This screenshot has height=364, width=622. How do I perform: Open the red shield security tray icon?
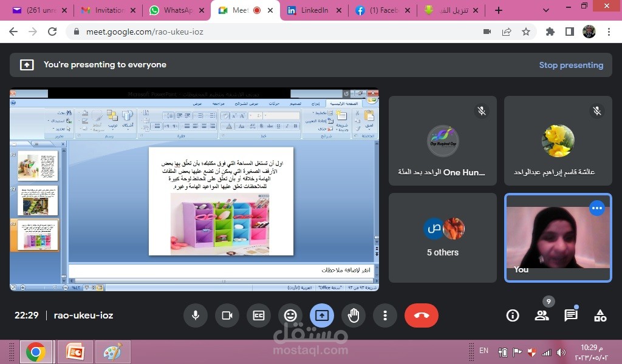[x=531, y=352]
